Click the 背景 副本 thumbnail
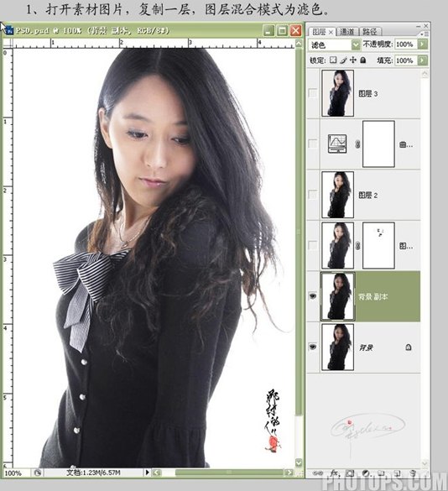This screenshot has height=491, width=448. [x=338, y=296]
